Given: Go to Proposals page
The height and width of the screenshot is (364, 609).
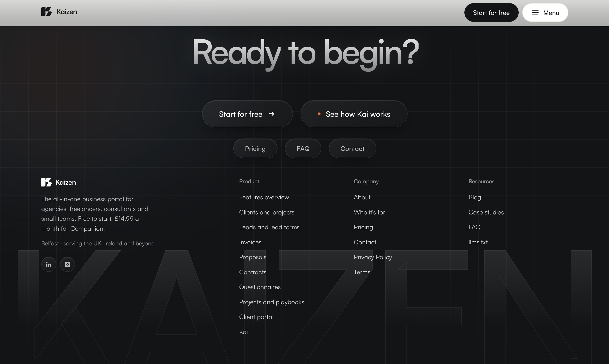Looking at the screenshot, I should 253,257.
